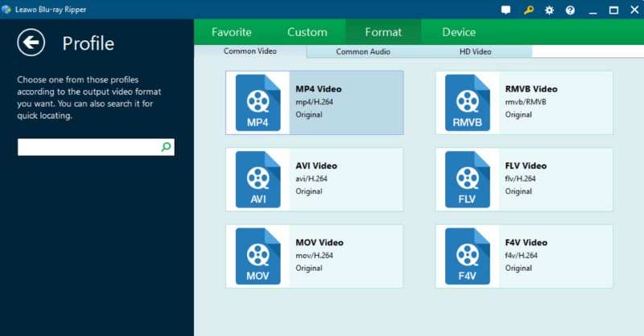Click the MP4 file format icon

258,103
